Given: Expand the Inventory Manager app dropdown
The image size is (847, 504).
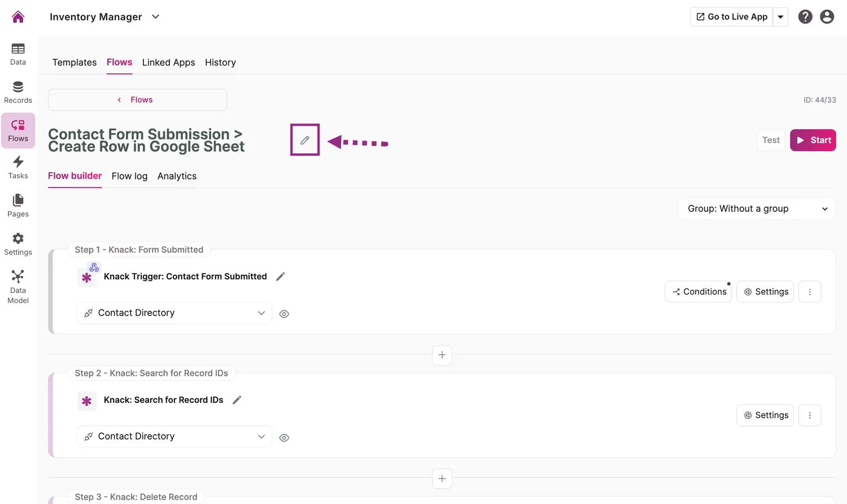Looking at the screenshot, I should click(x=156, y=17).
